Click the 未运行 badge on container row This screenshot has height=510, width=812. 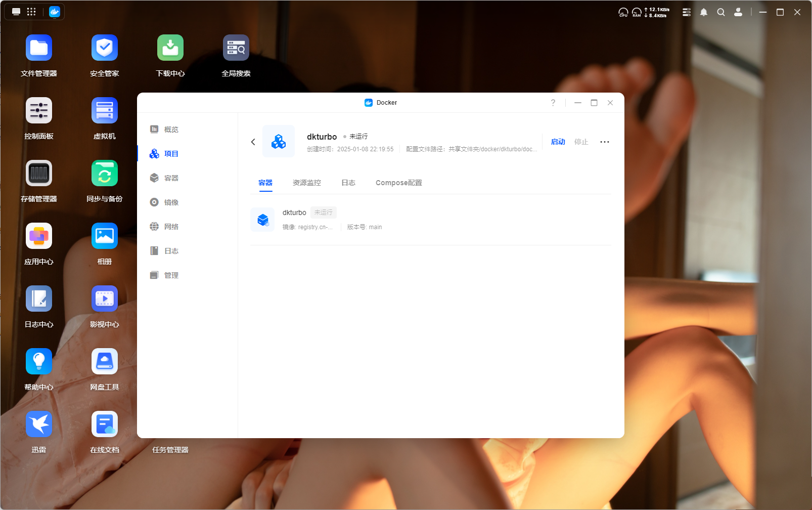coord(324,212)
